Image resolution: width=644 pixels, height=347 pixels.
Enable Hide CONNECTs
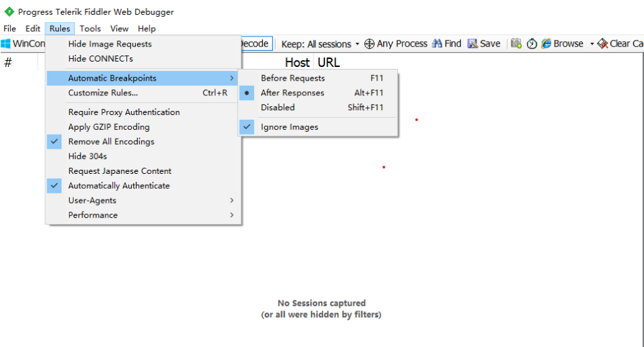[143, 59]
